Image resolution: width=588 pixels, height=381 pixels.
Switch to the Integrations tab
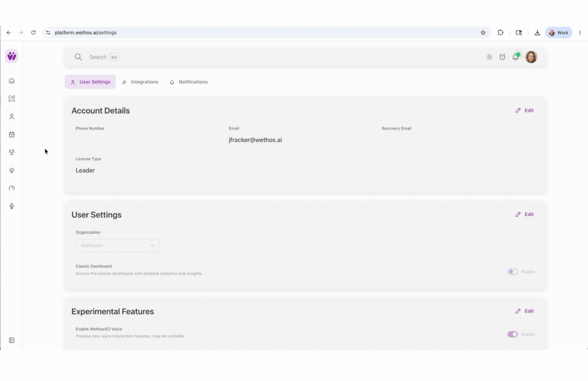click(x=140, y=82)
